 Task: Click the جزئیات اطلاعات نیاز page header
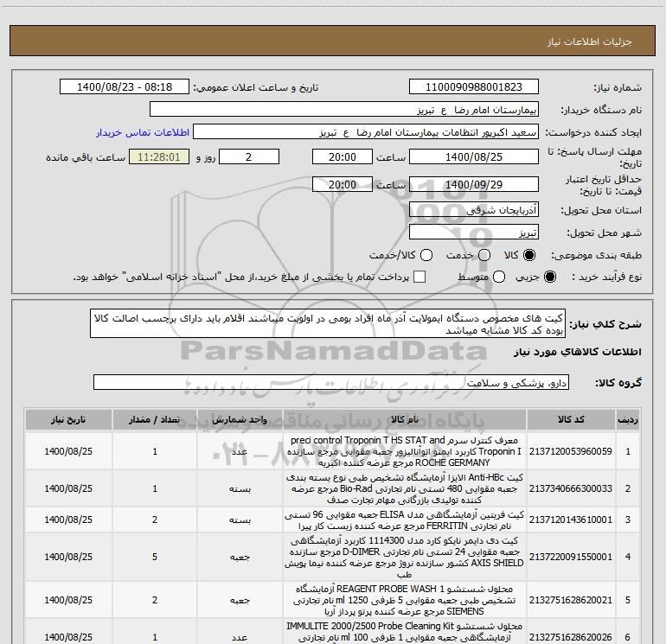click(x=589, y=41)
